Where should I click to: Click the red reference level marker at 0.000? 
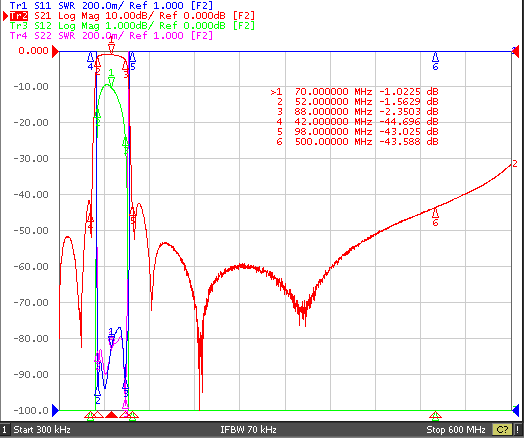tap(55, 52)
